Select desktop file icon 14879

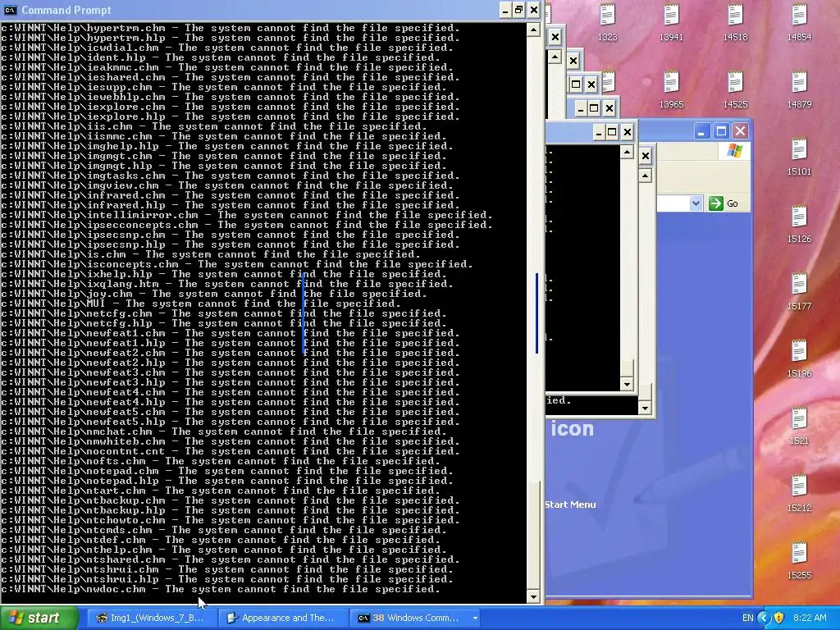(x=799, y=90)
